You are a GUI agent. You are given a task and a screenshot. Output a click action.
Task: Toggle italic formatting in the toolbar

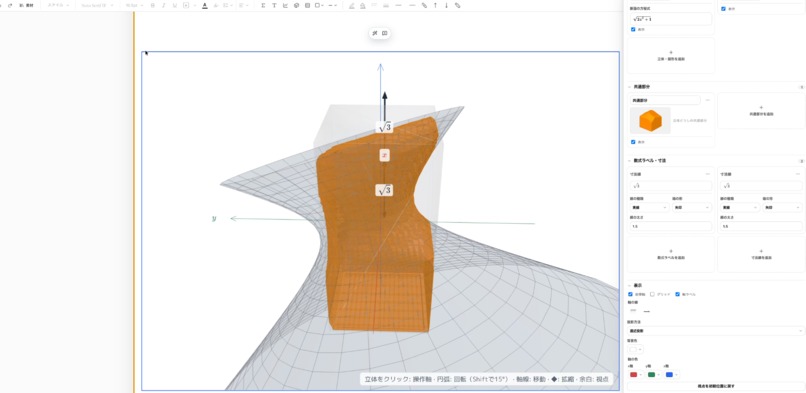[x=163, y=5]
